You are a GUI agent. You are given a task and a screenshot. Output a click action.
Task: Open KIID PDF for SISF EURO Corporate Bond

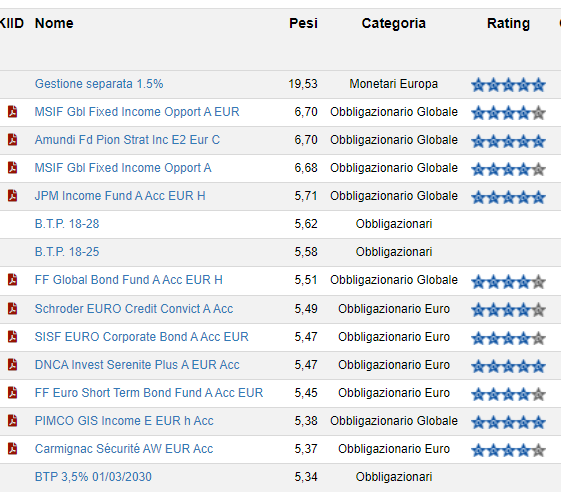pos(13,337)
